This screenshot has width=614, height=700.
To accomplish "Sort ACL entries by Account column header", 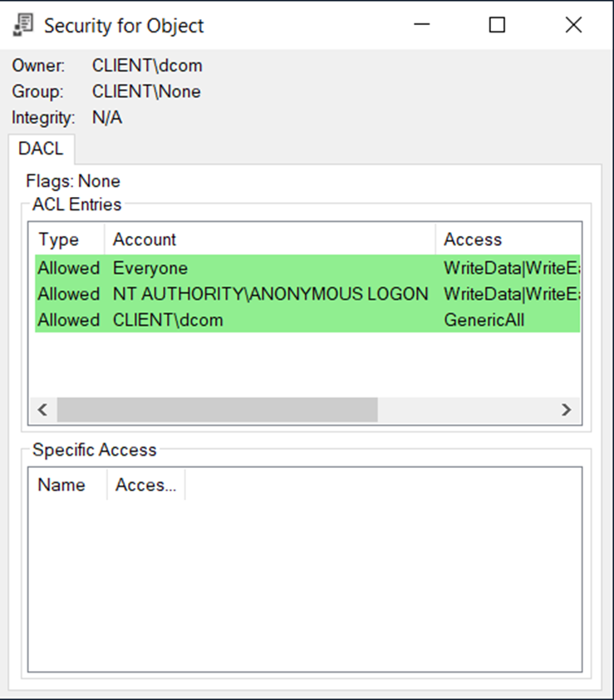I will 145,239.
